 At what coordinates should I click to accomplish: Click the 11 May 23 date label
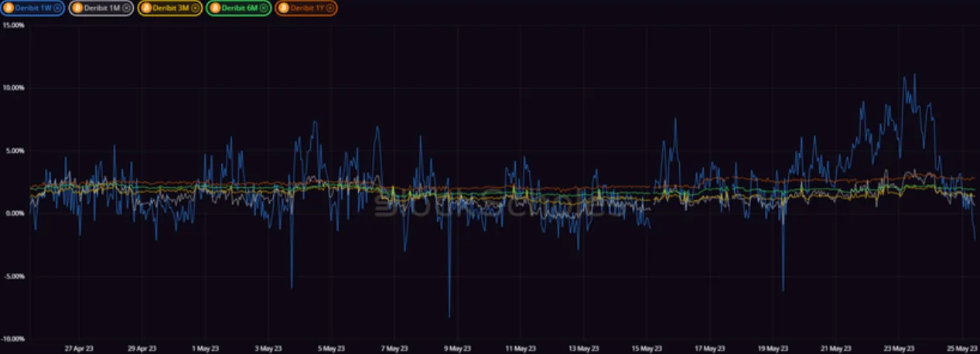[520, 348]
